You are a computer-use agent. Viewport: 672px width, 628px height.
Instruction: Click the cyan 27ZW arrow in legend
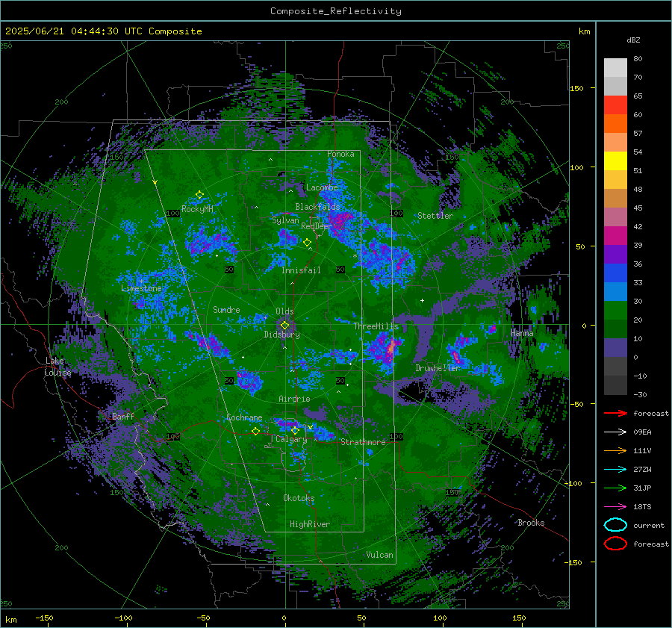tap(615, 470)
